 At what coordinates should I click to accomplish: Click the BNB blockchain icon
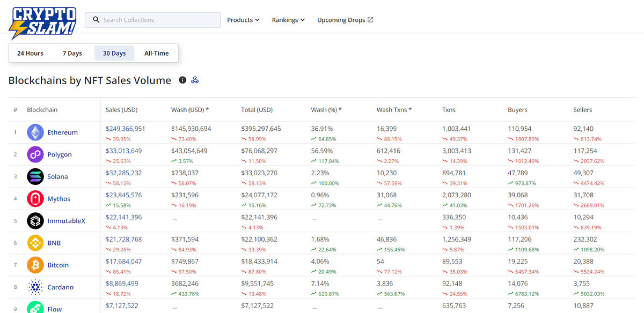(35, 243)
